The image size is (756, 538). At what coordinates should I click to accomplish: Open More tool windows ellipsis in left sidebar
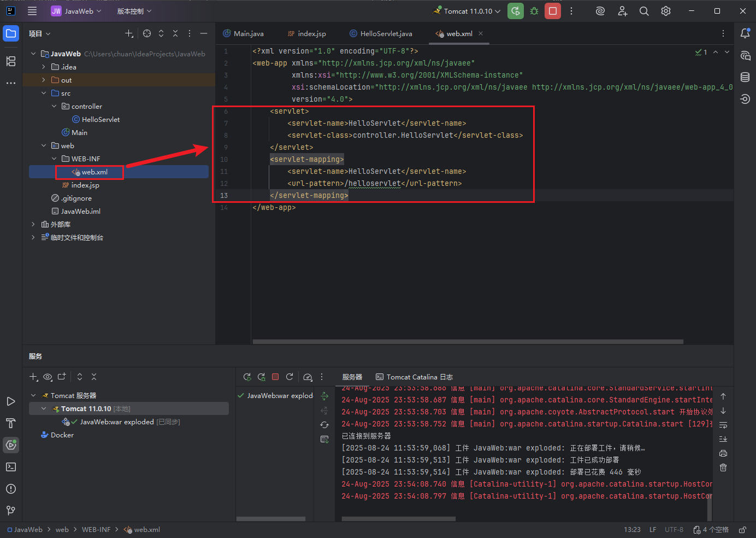pos(11,83)
